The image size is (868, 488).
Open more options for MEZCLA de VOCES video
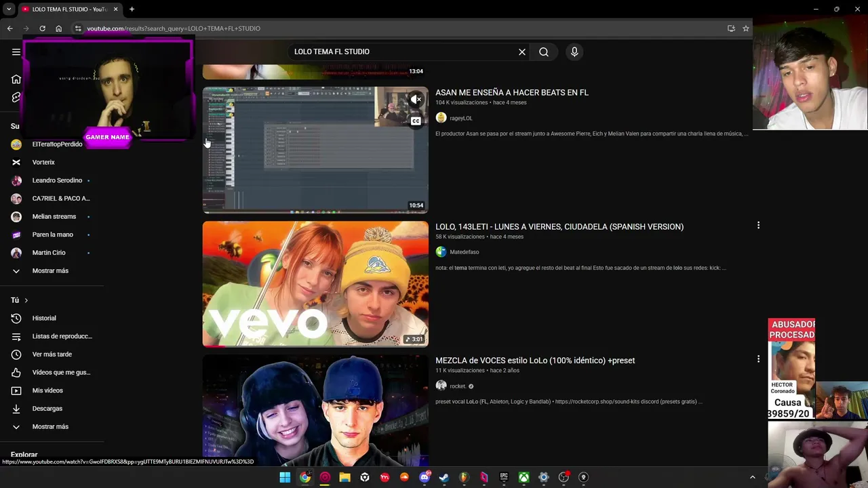(758, 359)
